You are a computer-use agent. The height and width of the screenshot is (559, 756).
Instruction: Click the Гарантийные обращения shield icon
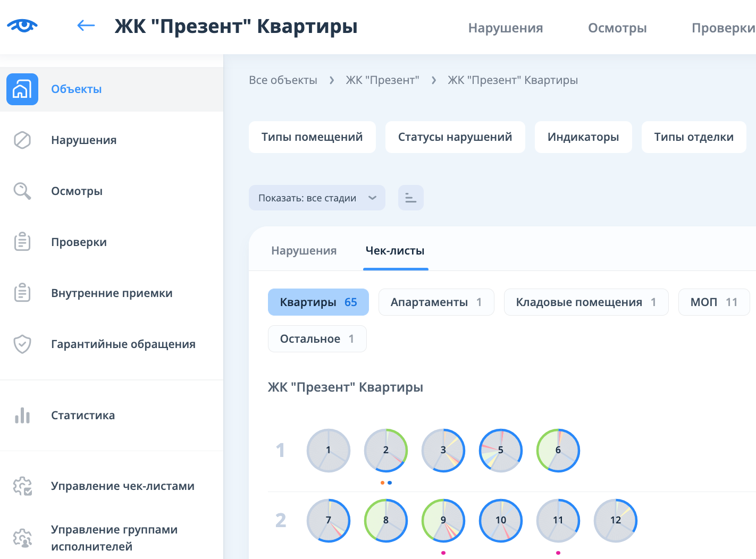coord(22,344)
